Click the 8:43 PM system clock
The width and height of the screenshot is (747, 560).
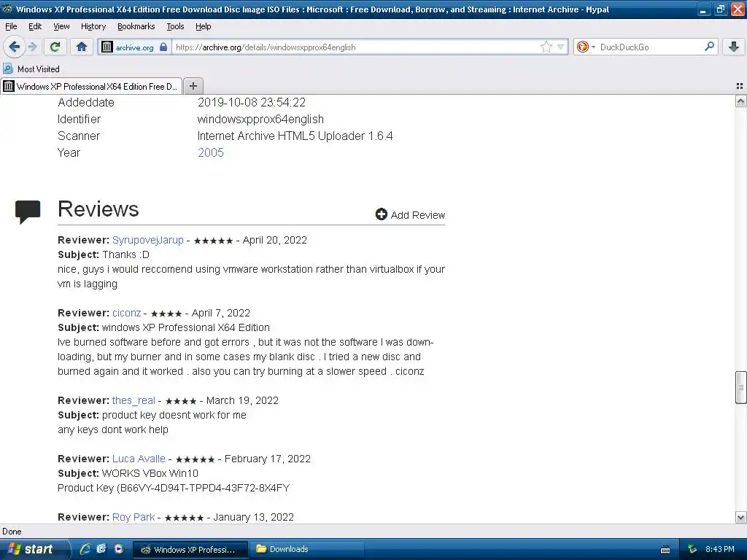[x=719, y=549]
